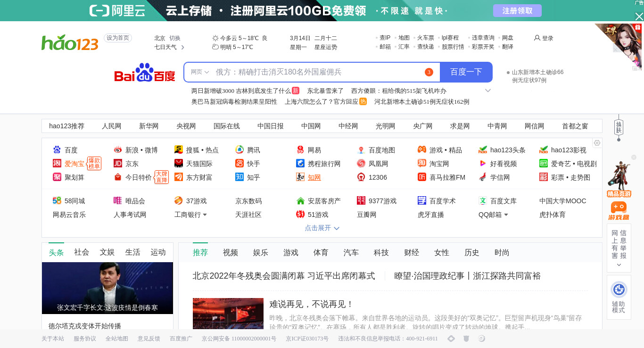The image size is (644, 348).
Task: Click the 58同城 icon
Action: coord(57,201)
